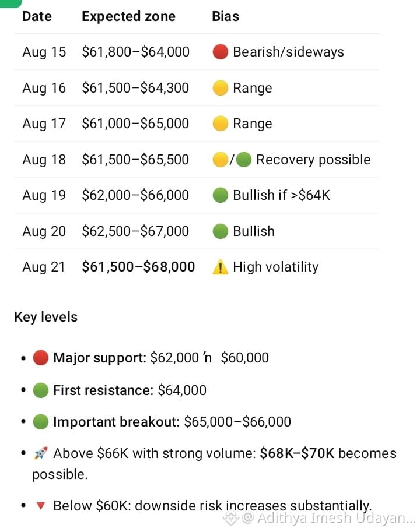Image resolution: width=420 pixels, height=532 pixels.
Task: Click the yellow circle in Aug 16 row
Action: tap(220, 88)
